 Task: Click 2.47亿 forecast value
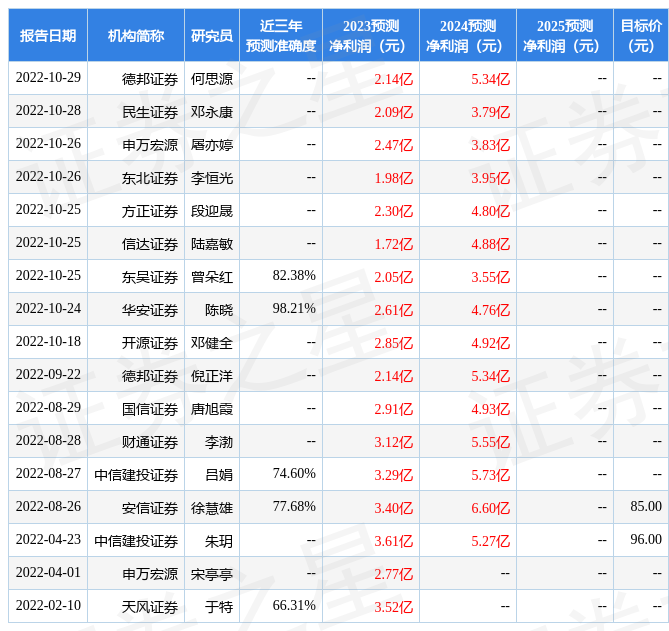point(393,145)
